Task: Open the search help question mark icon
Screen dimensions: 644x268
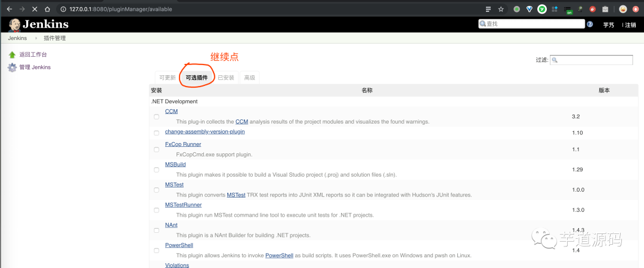Action: [590, 24]
